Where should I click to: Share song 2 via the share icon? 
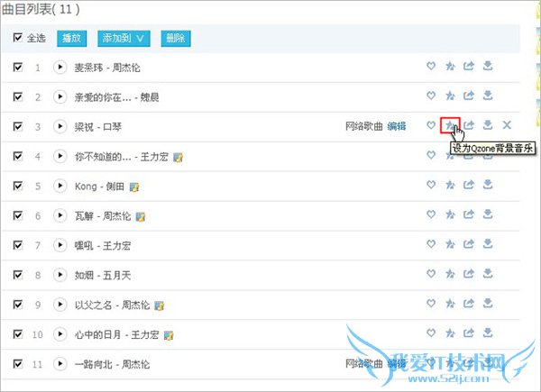469,96
